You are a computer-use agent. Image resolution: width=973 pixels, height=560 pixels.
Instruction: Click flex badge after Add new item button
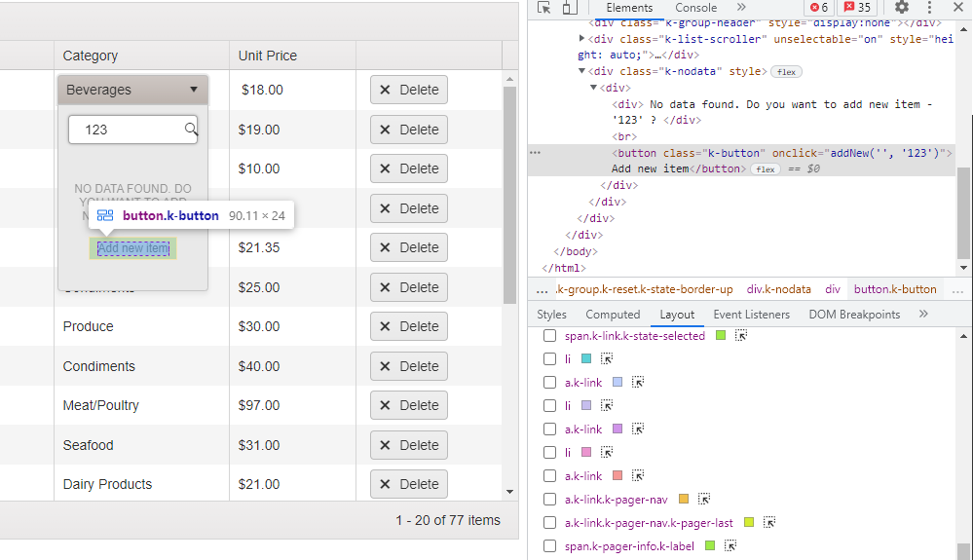(766, 169)
